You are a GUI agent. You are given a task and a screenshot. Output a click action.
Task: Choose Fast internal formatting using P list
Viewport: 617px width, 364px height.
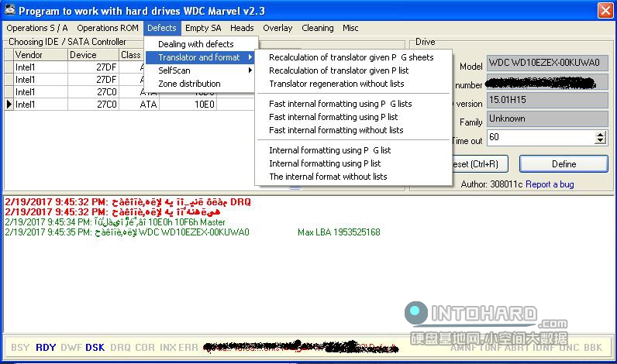coord(353,117)
